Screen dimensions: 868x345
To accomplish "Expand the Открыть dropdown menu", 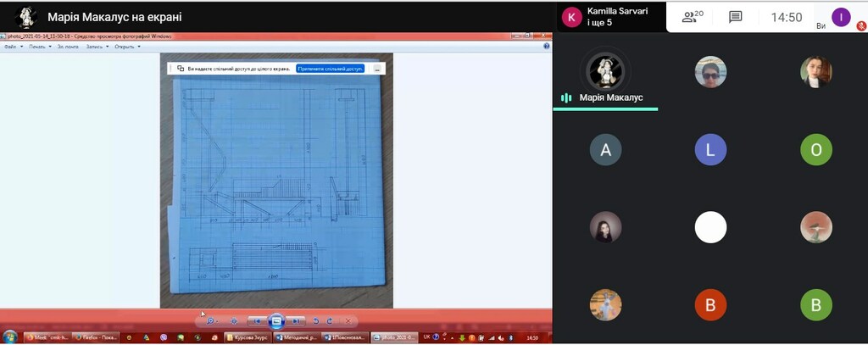I will click(127, 47).
